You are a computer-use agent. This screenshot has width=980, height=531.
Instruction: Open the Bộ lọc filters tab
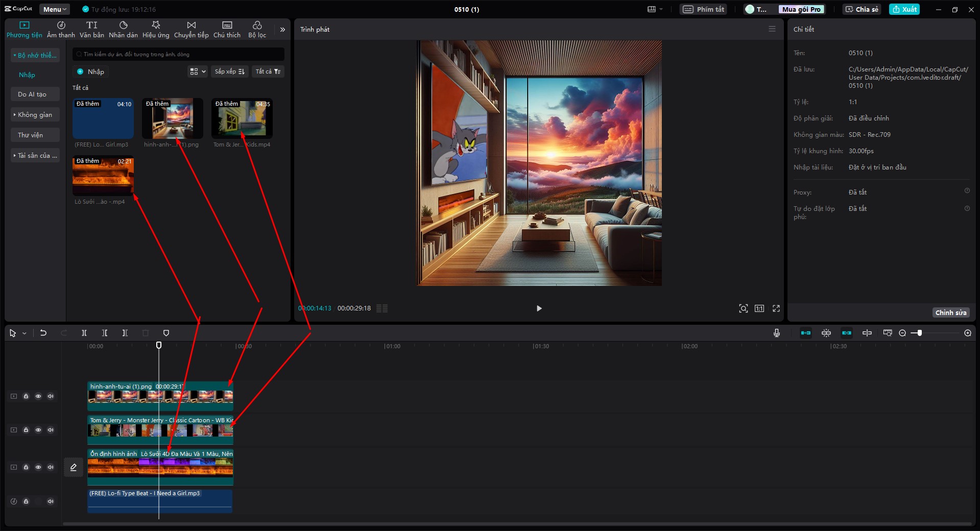pyautogui.click(x=257, y=30)
